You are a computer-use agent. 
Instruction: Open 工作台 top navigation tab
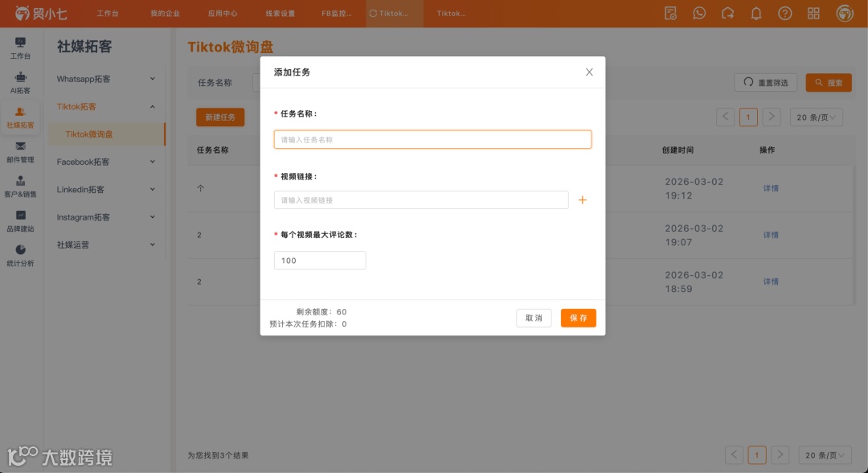tap(108, 14)
